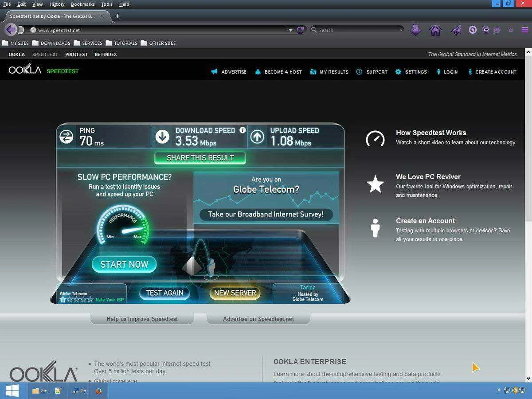Close the Speedtest.net browser tab
The image size is (532, 399).
coord(102,16)
